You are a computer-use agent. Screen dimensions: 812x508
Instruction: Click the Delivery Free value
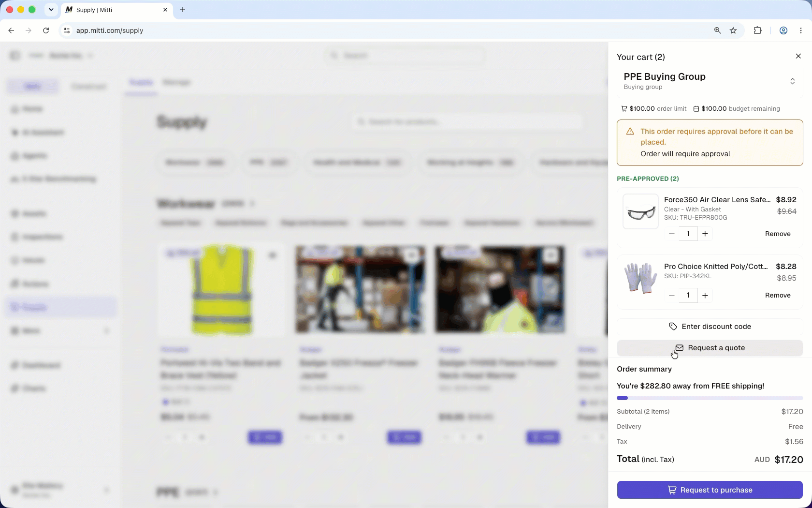pyautogui.click(x=796, y=427)
